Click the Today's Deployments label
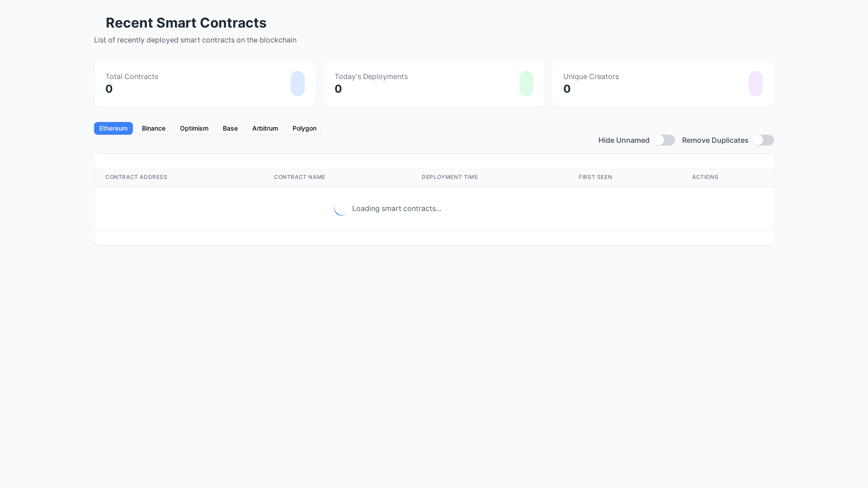Screen dimensions: 868x488 click(371, 76)
